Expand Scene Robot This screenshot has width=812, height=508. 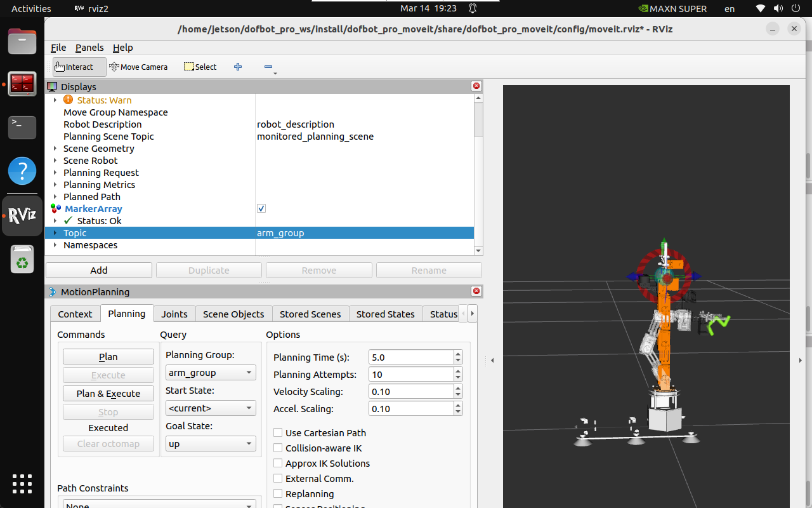pos(55,161)
